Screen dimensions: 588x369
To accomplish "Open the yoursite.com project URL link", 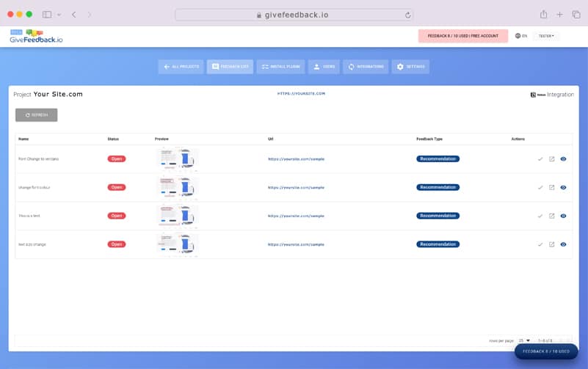I will 301,94.
